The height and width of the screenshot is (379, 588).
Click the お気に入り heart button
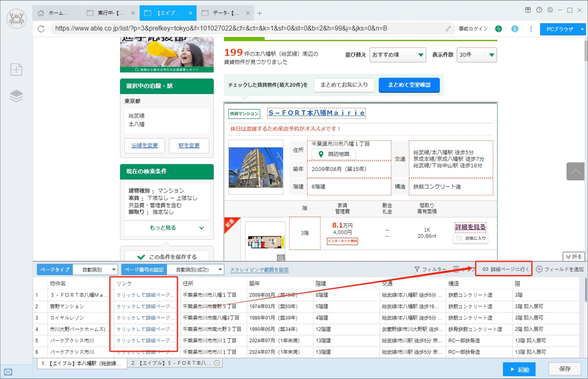click(470, 238)
